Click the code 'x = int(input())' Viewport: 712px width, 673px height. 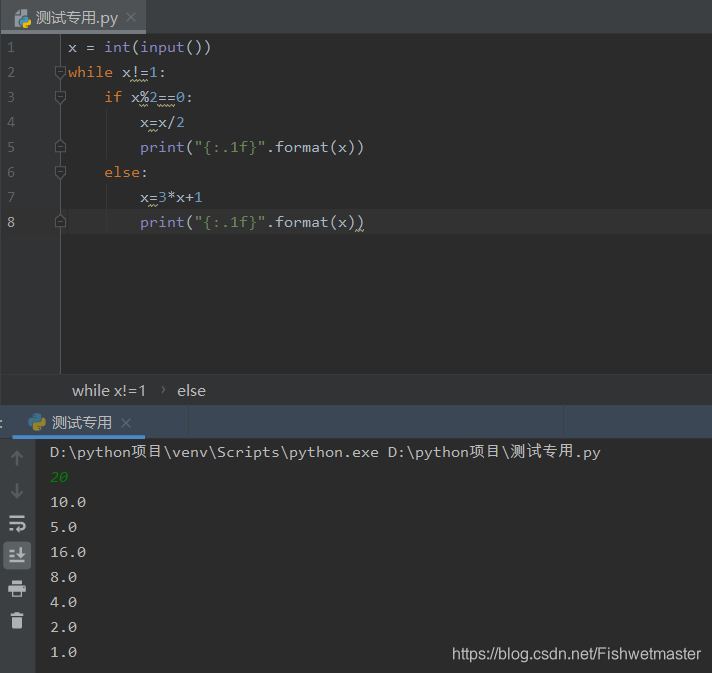tap(139, 47)
